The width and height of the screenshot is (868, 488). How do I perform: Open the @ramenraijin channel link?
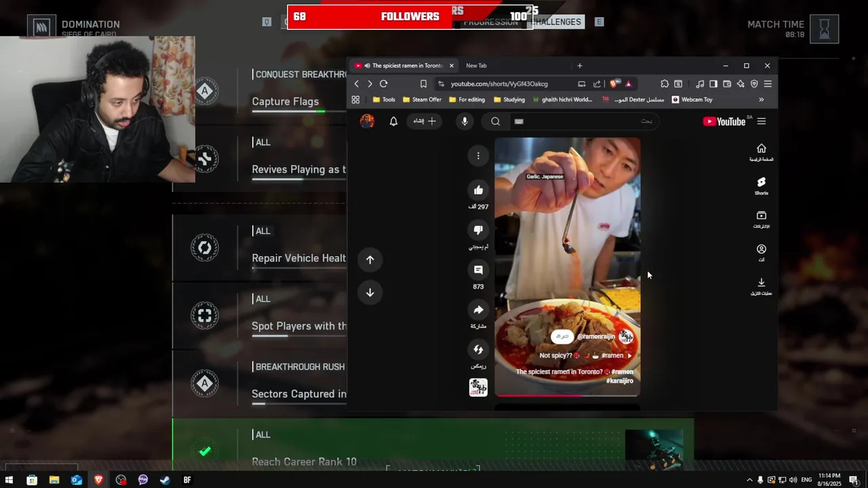pos(596,337)
